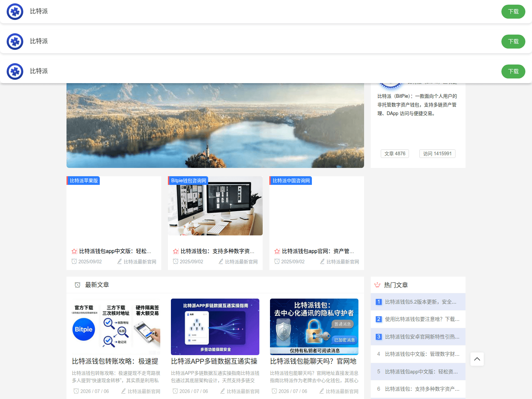This screenshot has height=399, width=532.
Task: Open the Bitpie transfer guide thumbnail
Action: [x=116, y=327]
